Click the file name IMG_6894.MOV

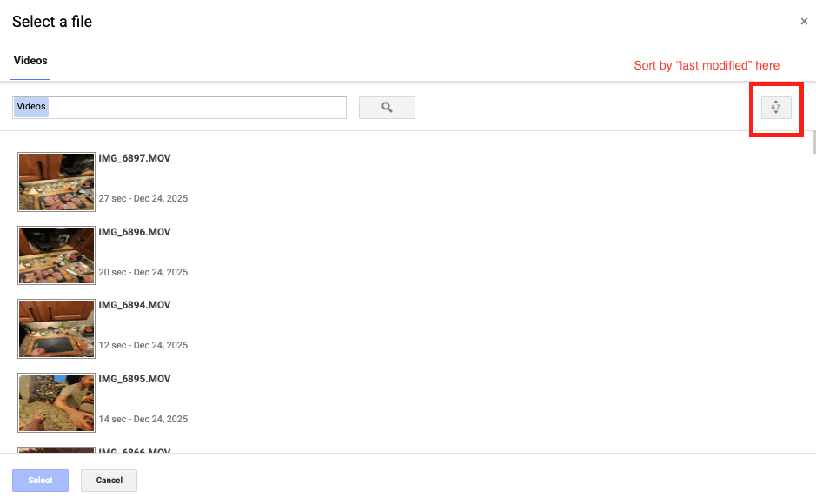coord(135,305)
